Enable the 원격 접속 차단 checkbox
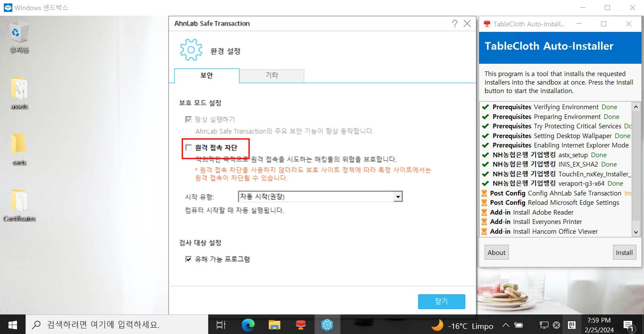The image size is (644, 334). click(188, 147)
